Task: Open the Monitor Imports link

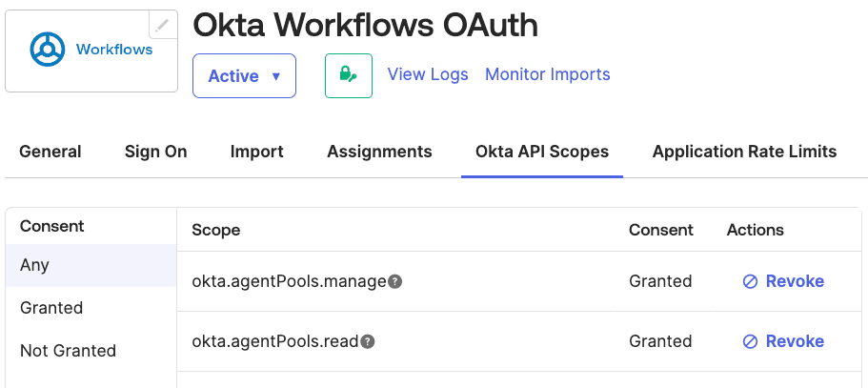Action: (547, 74)
